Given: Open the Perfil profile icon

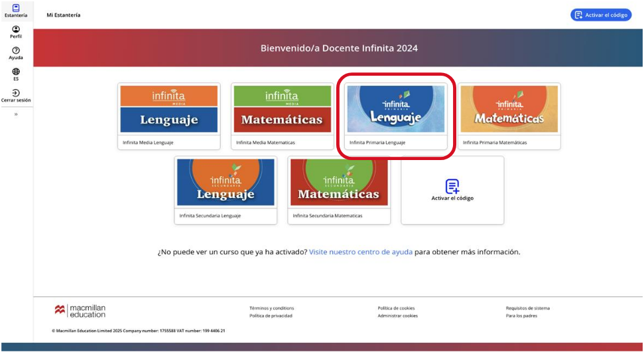Looking at the screenshot, I should click(16, 30).
